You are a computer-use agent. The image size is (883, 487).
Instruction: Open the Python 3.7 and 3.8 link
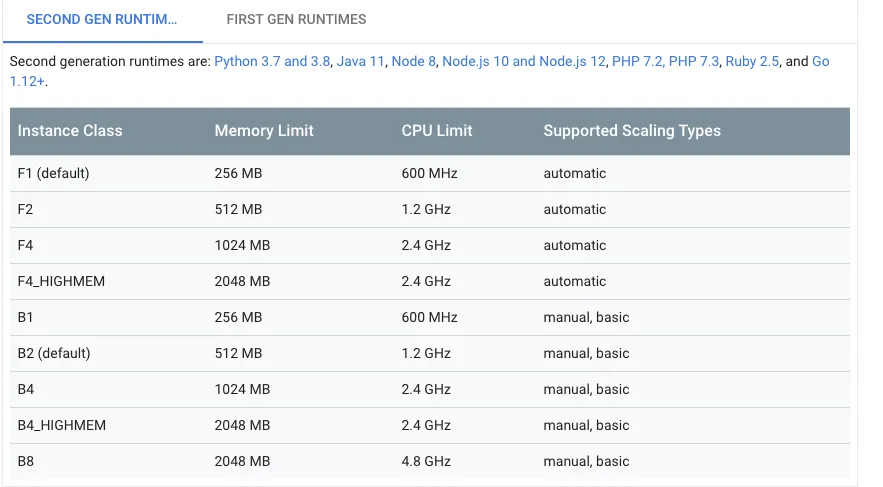click(272, 61)
